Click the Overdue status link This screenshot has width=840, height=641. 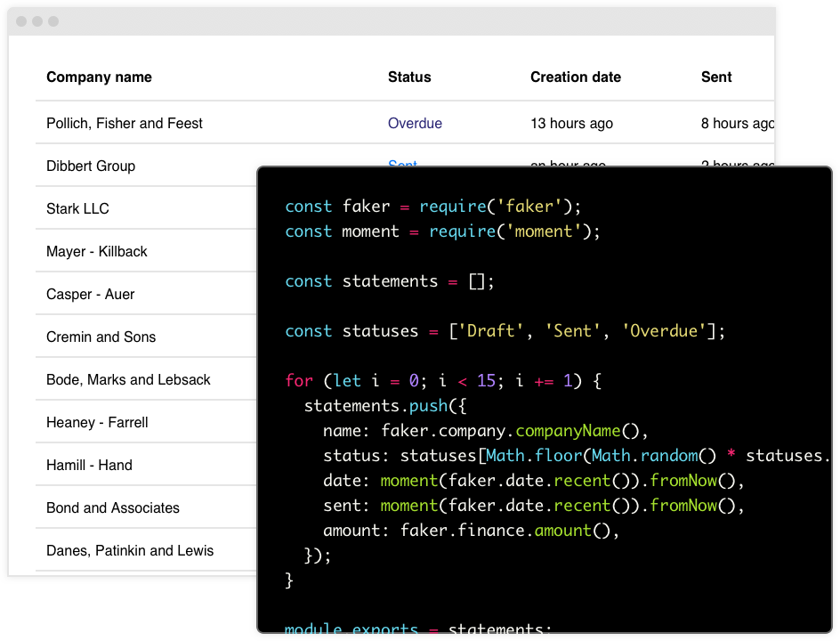415,123
